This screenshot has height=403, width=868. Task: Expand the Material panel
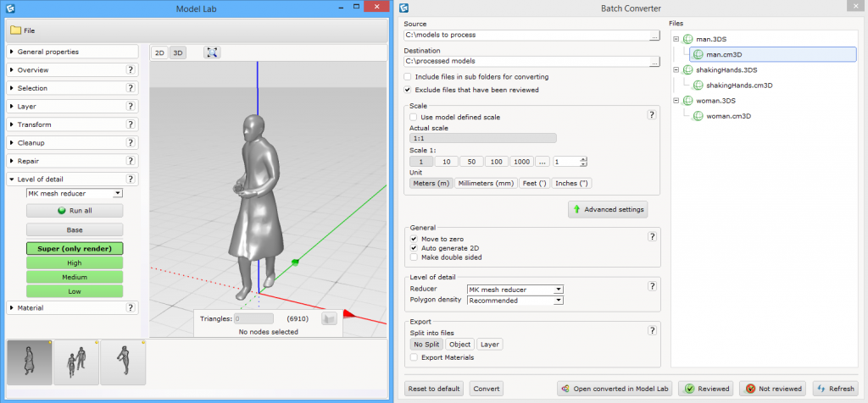[11, 308]
